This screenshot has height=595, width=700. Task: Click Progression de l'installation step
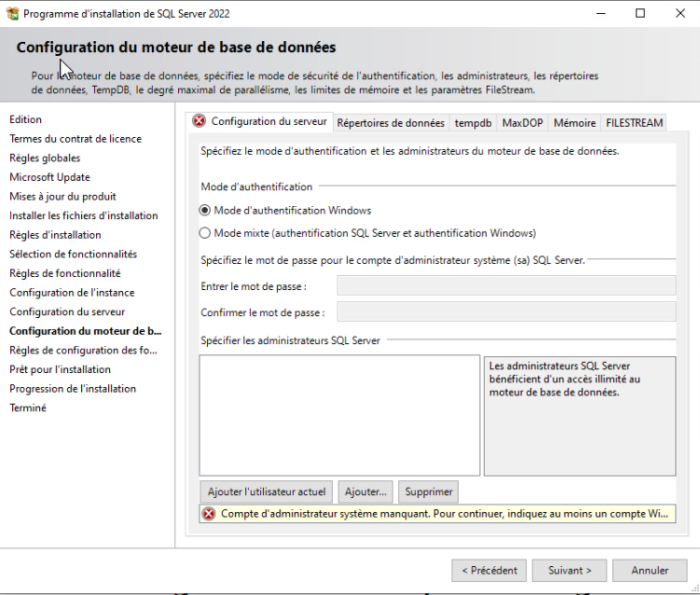[x=73, y=389]
